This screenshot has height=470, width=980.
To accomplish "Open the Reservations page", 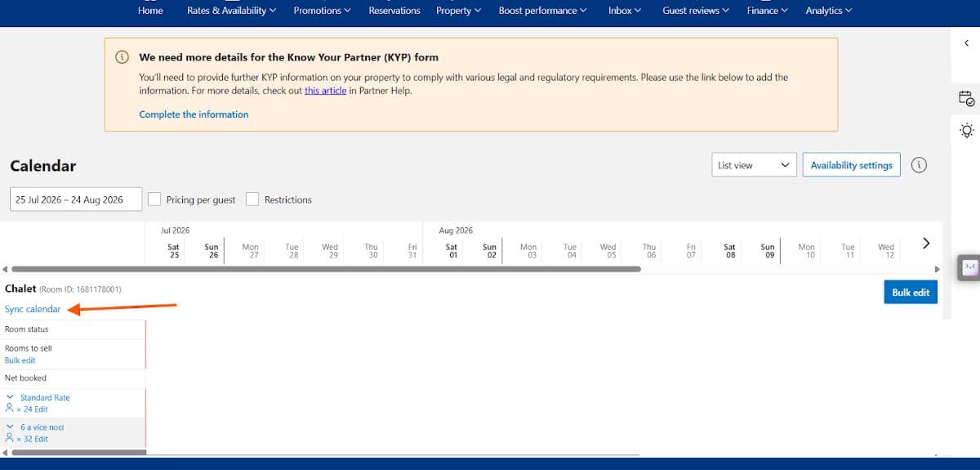I will tap(394, 11).
